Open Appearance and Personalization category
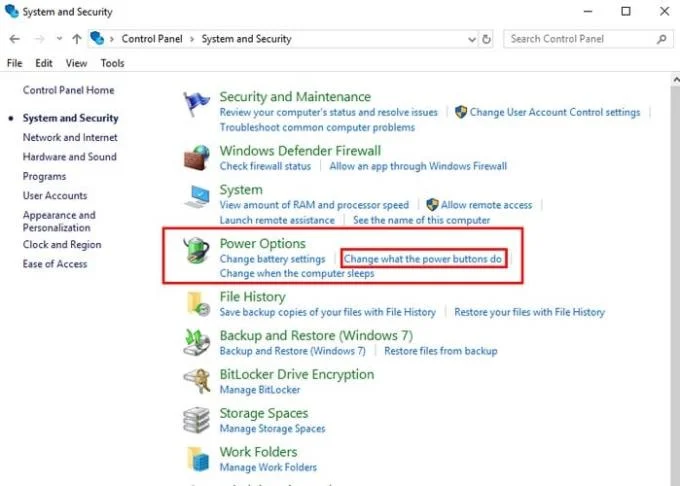680x486 pixels. (59, 221)
